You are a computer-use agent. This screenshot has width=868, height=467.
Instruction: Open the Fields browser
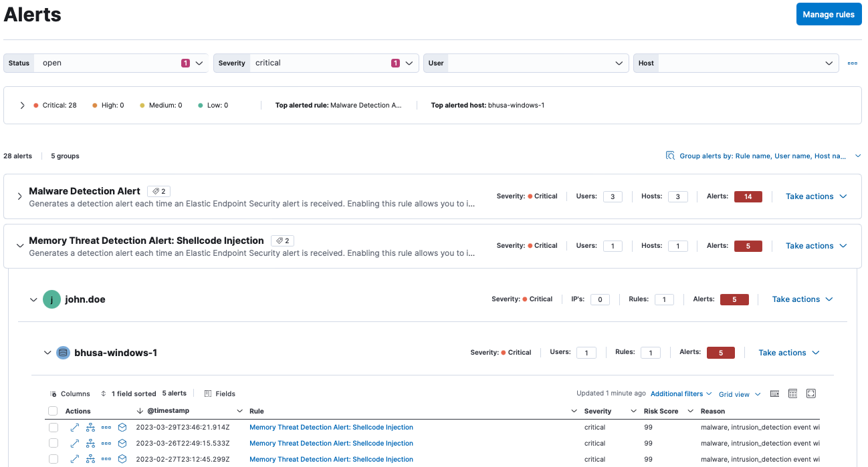tap(220, 394)
